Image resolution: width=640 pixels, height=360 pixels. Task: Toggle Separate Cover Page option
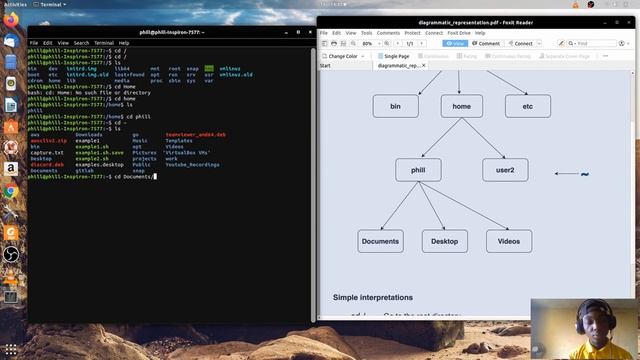(x=564, y=56)
